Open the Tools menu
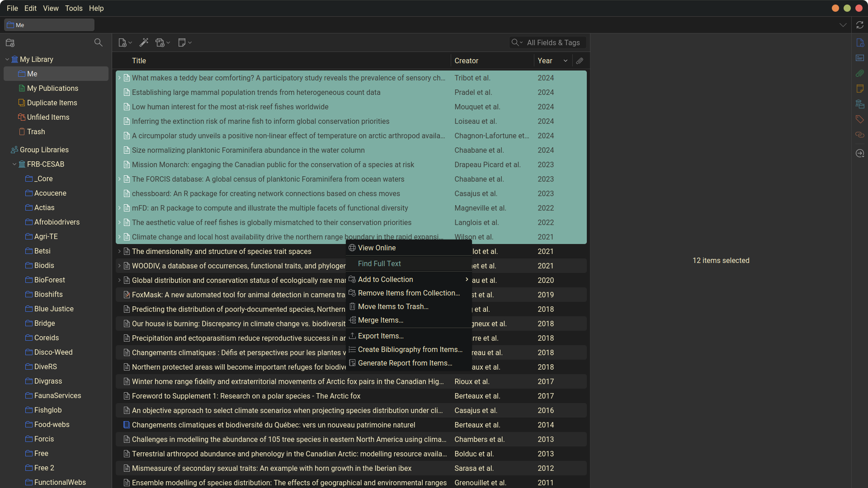 point(73,8)
